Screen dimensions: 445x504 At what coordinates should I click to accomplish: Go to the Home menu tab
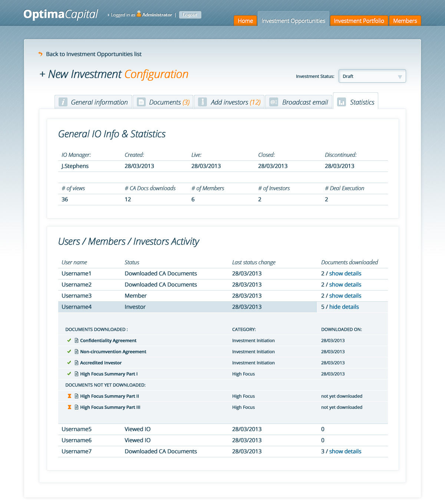(245, 21)
